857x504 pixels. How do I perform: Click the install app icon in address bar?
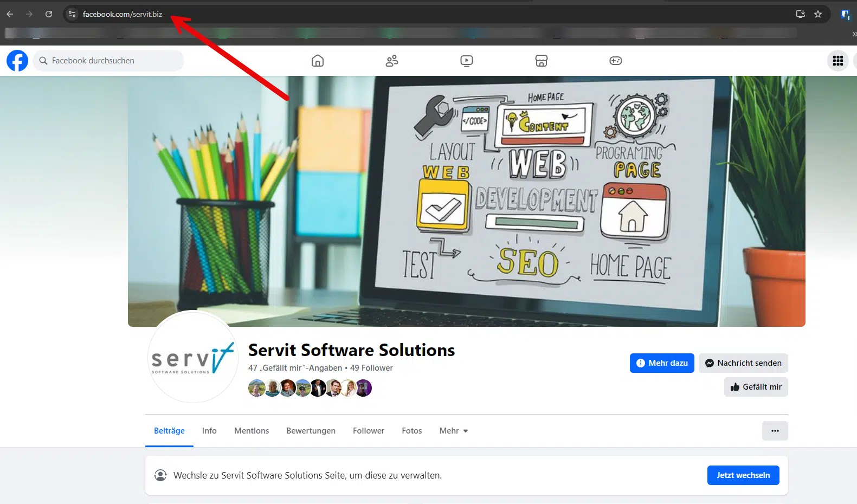click(x=801, y=14)
